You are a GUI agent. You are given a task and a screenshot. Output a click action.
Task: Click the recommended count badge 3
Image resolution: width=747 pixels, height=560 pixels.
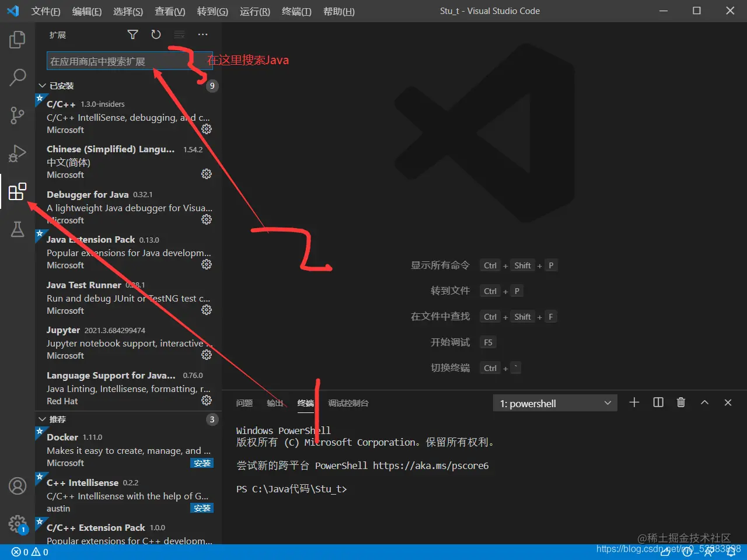point(212,419)
